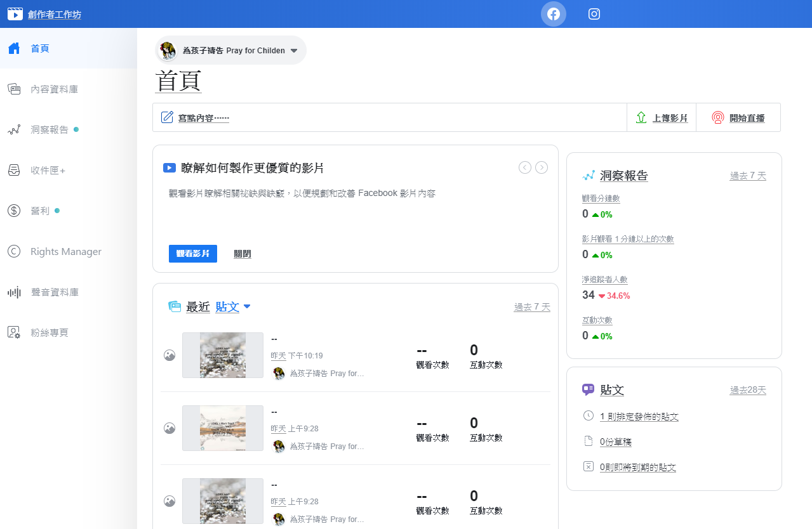Click the 寫點內容 compose pencil icon
The height and width of the screenshot is (529, 812).
click(167, 117)
